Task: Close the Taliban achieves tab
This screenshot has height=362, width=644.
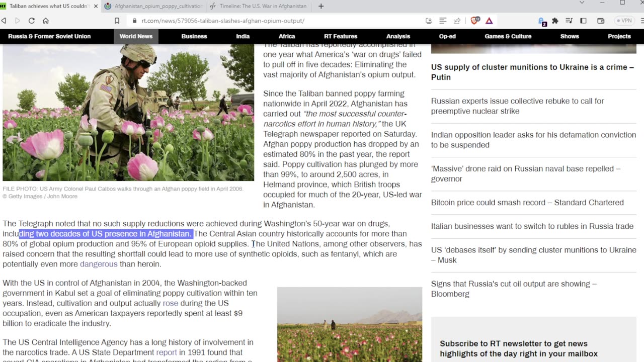Action: [x=96, y=6]
